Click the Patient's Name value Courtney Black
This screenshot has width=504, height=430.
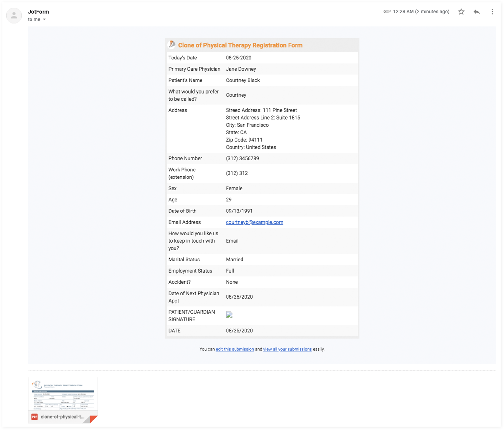pyautogui.click(x=242, y=80)
